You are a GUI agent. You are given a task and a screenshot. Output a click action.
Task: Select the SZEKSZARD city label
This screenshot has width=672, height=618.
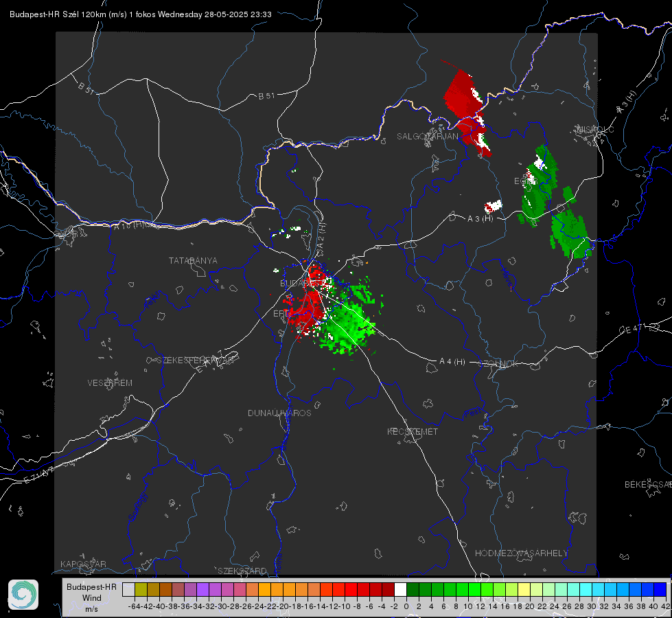242,571
